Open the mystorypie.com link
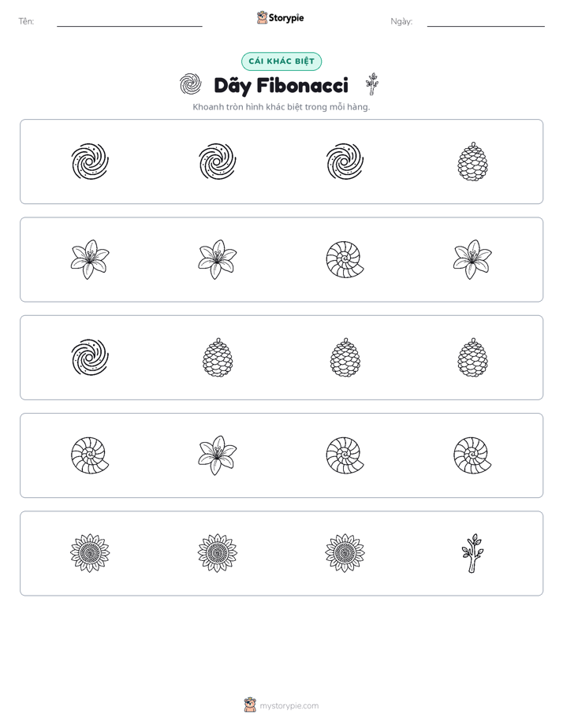Image resolution: width=563 pixels, height=728 pixels. pyautogui.click(x=289, y=706)
